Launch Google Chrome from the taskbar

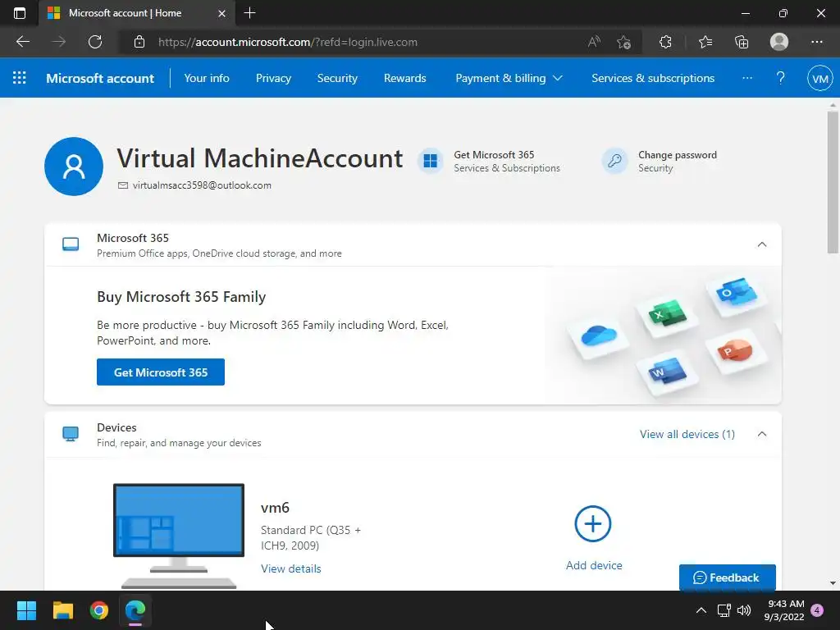(99, 610)
